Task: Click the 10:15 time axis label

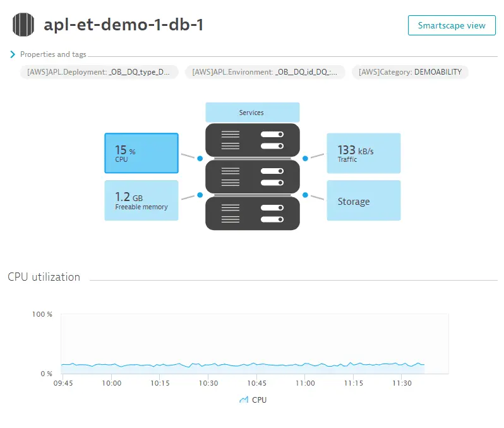Action: pyautogui.click(x=160, y=383)
